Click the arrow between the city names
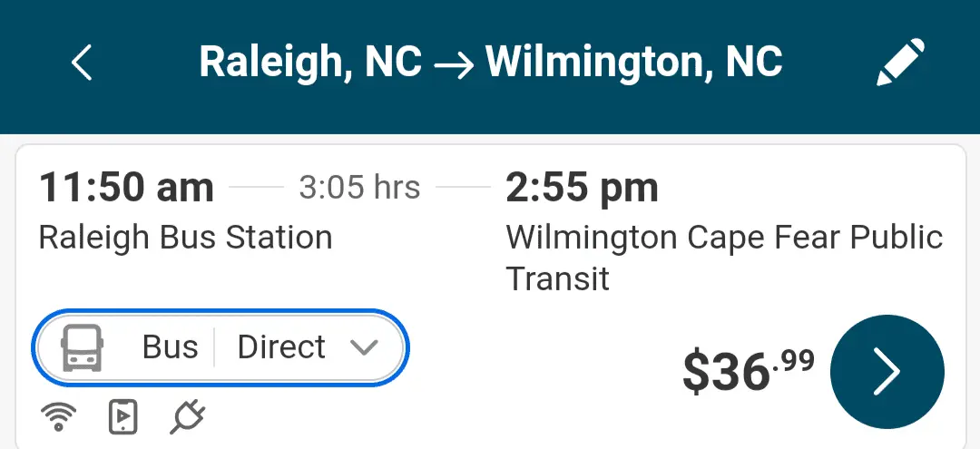This screenshot has width=980, height=449. click(454, 63)
